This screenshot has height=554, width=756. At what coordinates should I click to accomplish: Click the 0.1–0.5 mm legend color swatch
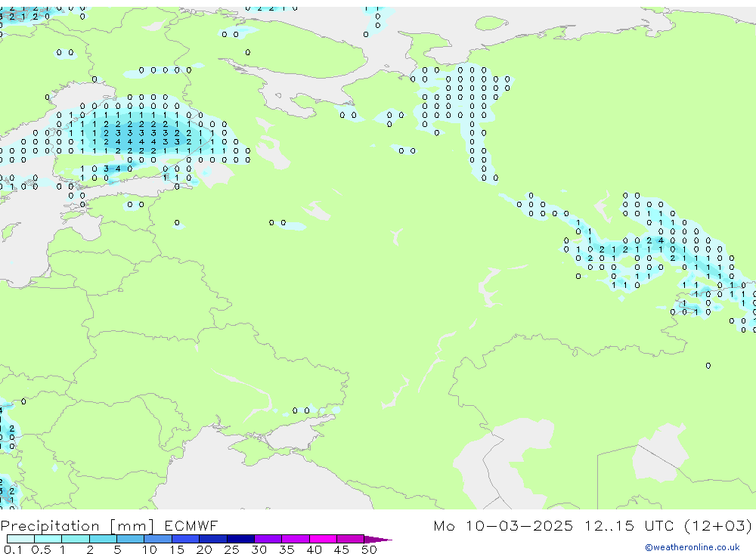tap(20, 539)
